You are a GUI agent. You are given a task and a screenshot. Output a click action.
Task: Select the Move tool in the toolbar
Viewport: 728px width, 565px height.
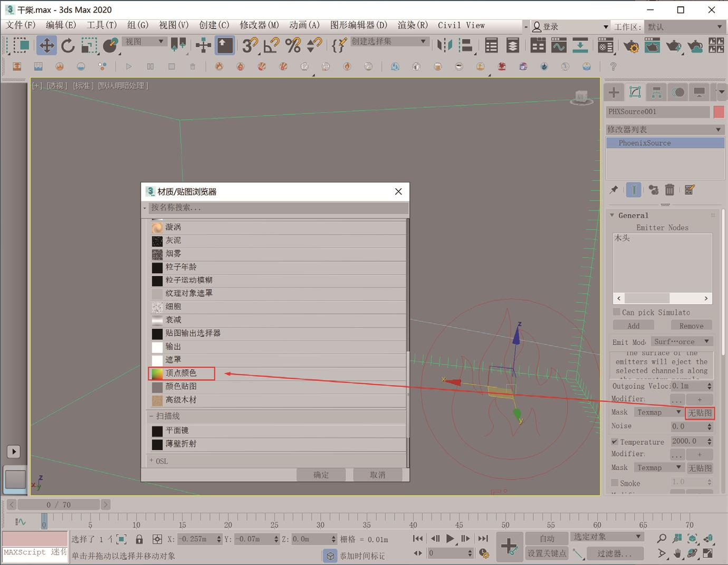[x=46, y=46]
